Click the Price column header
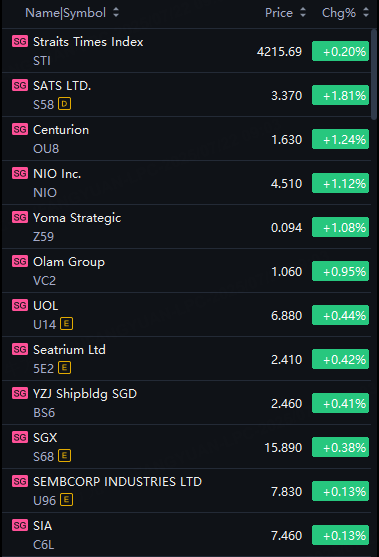This screenshot has height=557, width=379. click(279, 13)
